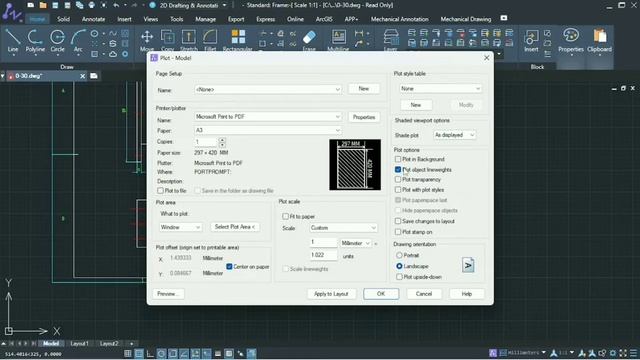Click OK to plot
The height and width of the screenshot is (360, 640).
click(381, 294)
